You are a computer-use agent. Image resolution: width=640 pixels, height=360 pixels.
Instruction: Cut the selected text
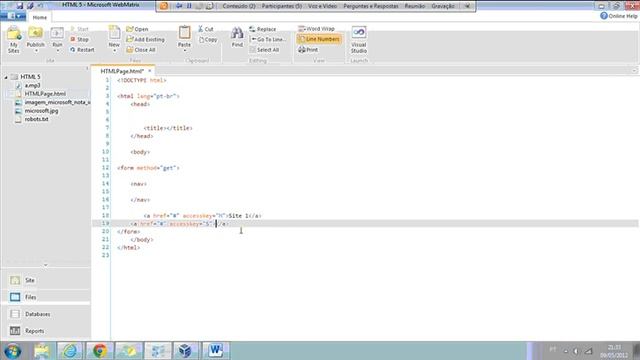206,29
